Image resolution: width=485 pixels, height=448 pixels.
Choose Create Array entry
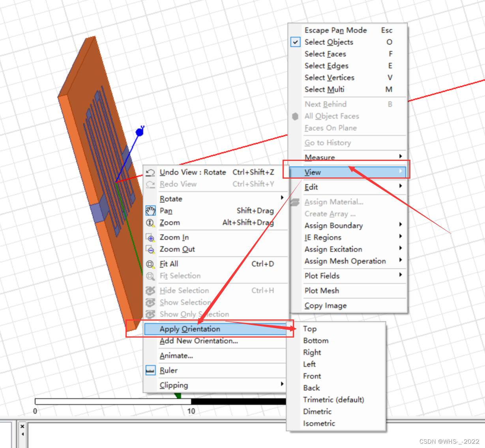(x=348, y=214)
